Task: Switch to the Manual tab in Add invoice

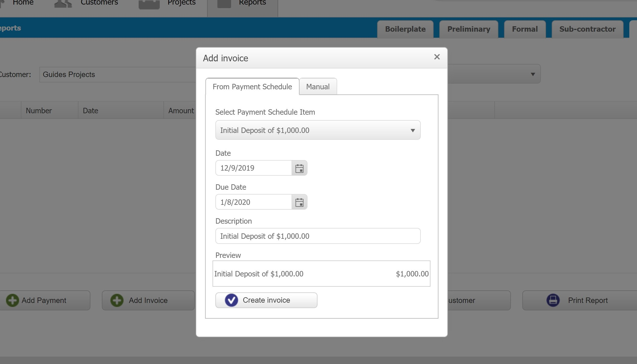Action: (x=318, y=86)
